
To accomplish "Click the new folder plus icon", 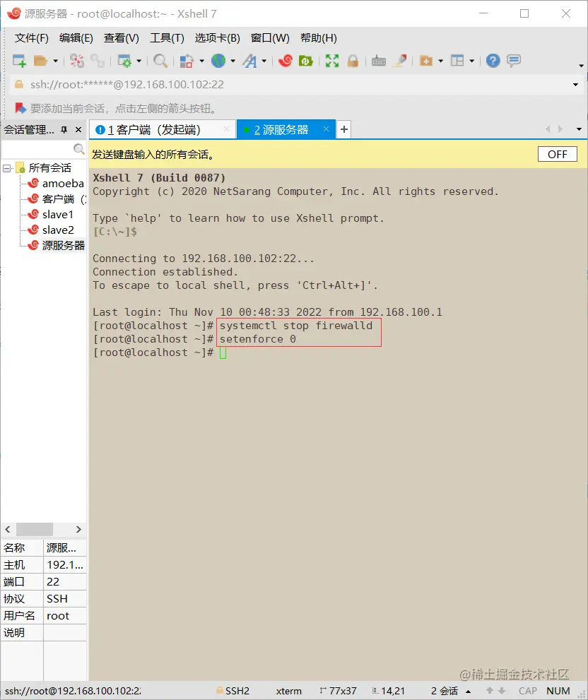I will coord(426,61).
